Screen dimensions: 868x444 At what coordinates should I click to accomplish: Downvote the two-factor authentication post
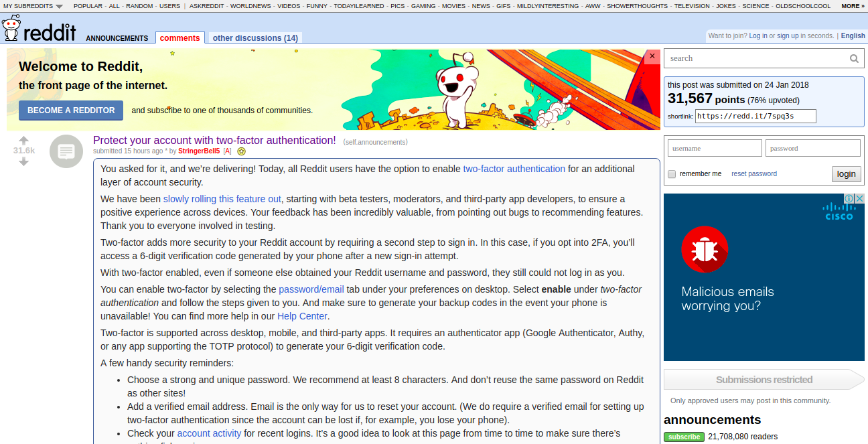tap(24, 161)
